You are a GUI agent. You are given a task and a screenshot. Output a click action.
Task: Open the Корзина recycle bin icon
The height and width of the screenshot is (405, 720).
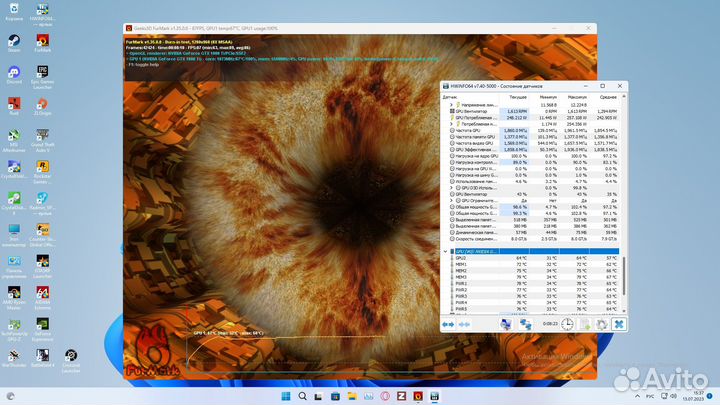pyautogui.click(x=15, y=10)
